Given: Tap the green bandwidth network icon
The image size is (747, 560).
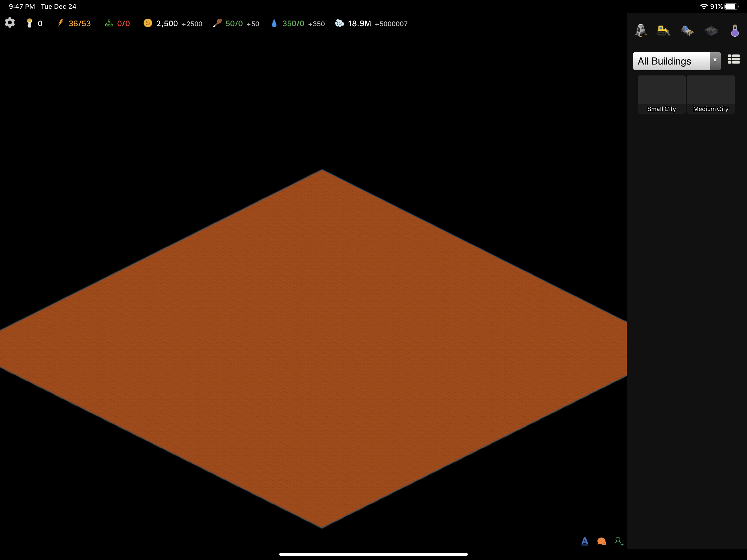Looking at the screenshot, I should click(109, 23).
